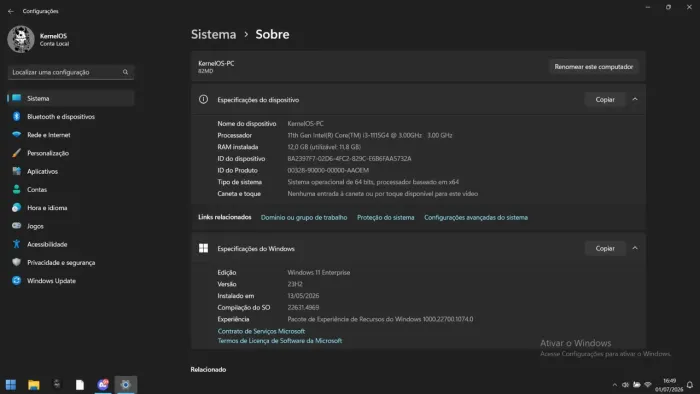Collapse the Especificações do Windows section
Image resolution: width=700 pixels, height=394 pixels.
pyautogui.click(x=635, y=248)
